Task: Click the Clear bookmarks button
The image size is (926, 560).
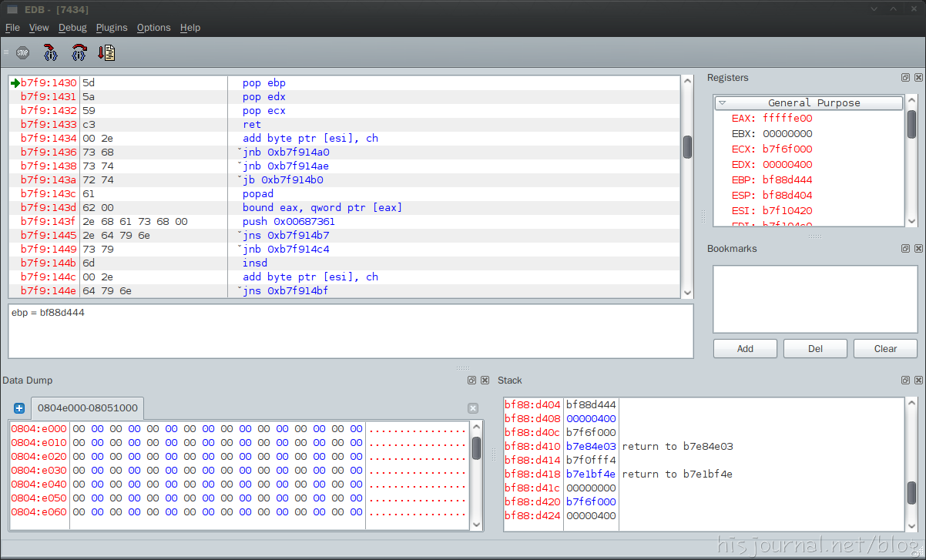Action: (x=885, y=349)
